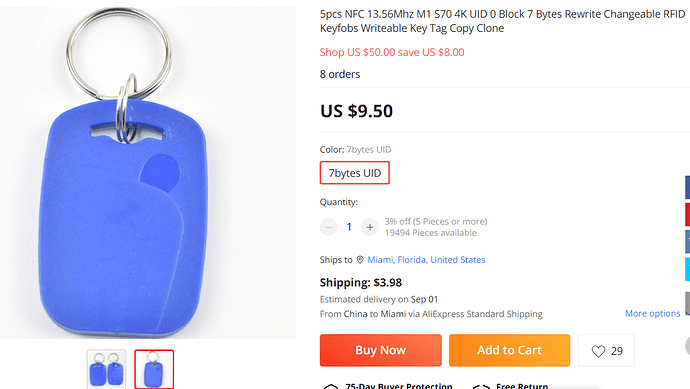This screenshot has height=389, width=690.
Task: Click the slate-blue VK share button
Action: click(x=687, y=242)
